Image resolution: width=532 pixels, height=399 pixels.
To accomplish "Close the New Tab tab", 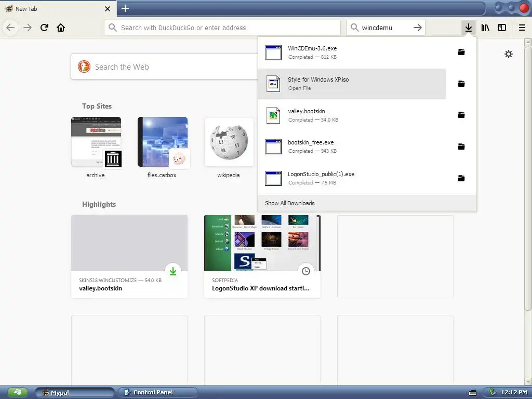I will (x=108, y=9).
